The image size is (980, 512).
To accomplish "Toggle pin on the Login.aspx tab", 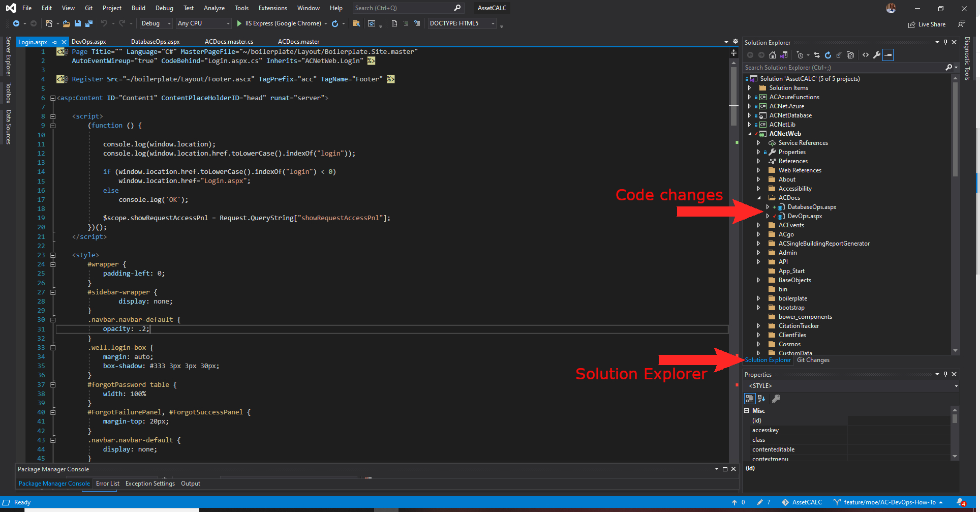I will click(x=54, y=42).
